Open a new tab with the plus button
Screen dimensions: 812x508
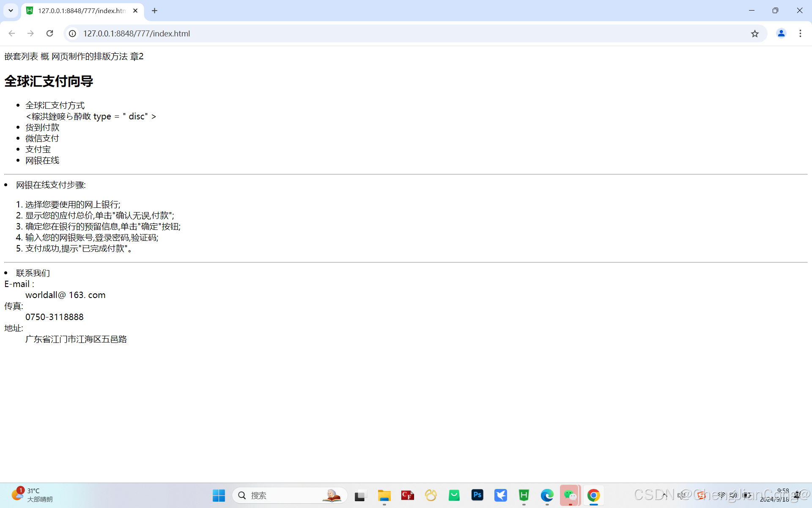tap(154, 11)
